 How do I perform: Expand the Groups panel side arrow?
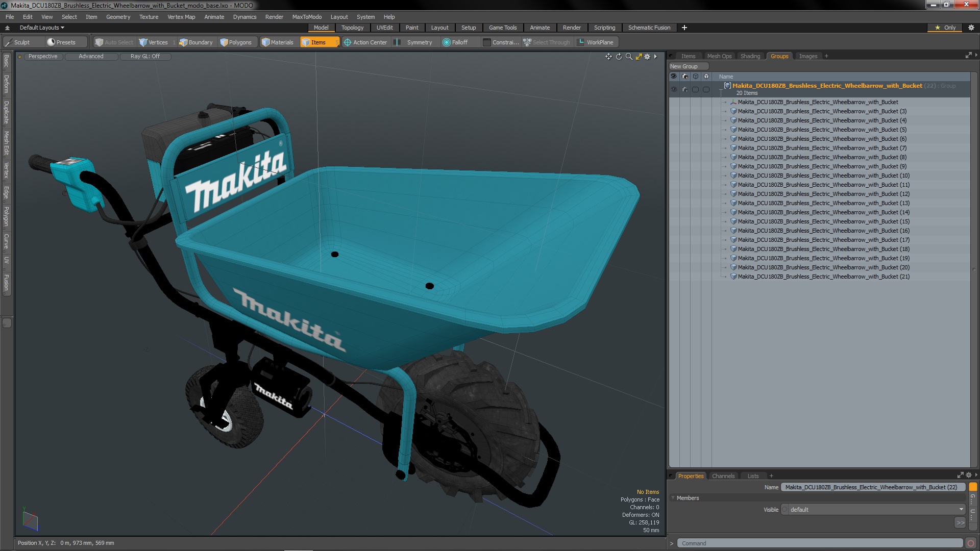click(x=976, y=55)
